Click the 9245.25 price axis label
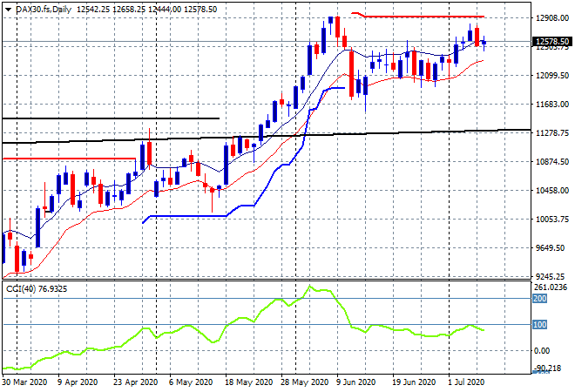This screenshot has width=575, height=392. tap(550, 276)
